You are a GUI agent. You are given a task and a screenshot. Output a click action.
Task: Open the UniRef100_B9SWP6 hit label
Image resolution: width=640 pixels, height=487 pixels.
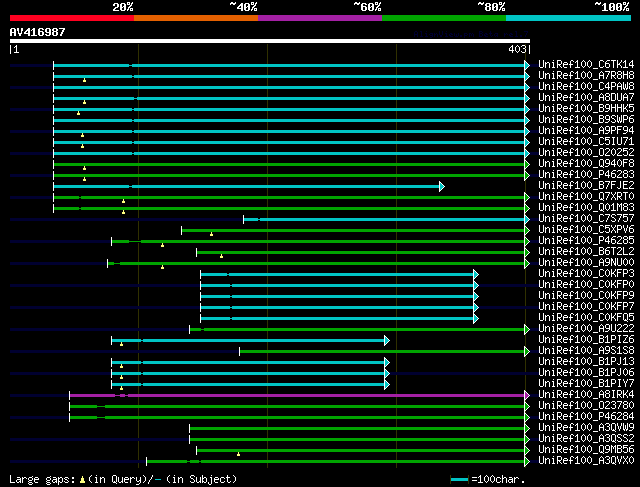point(586,120)
